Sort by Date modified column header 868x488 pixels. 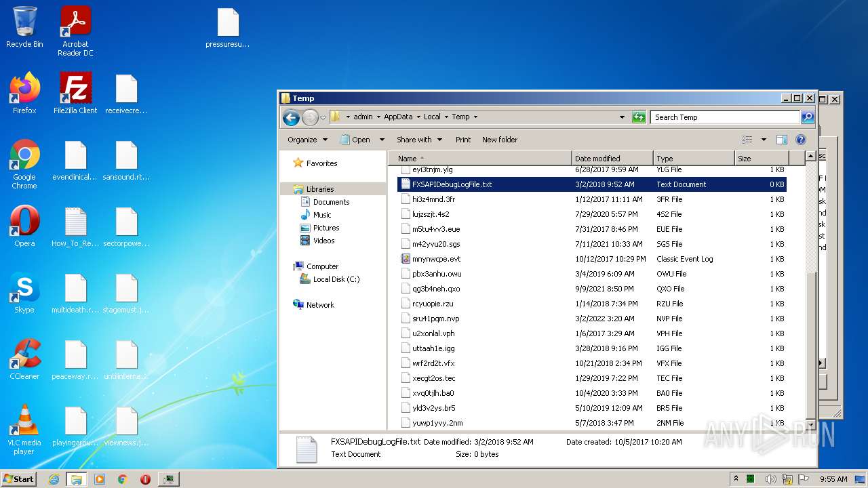(x=612, y=159)
